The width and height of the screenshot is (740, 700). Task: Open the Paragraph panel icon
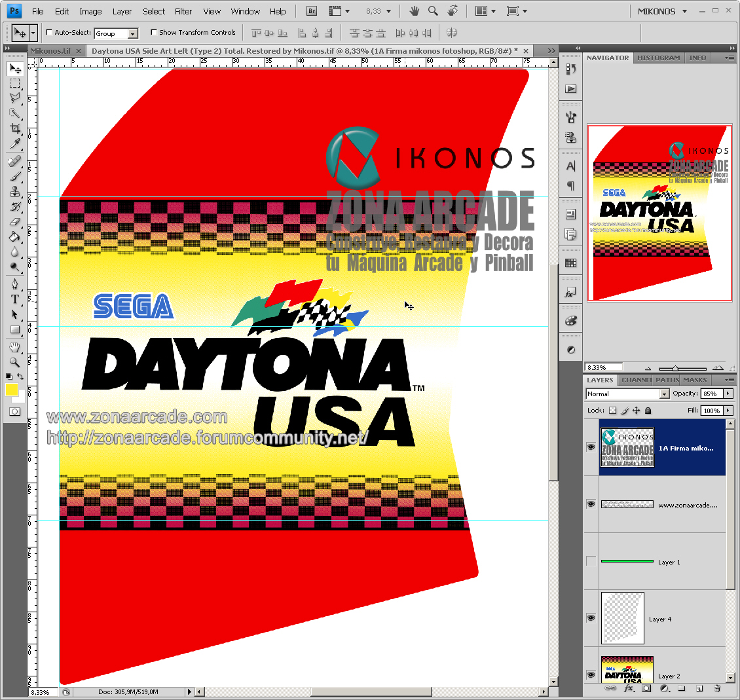pyautogui.click(x=570, y=186)
